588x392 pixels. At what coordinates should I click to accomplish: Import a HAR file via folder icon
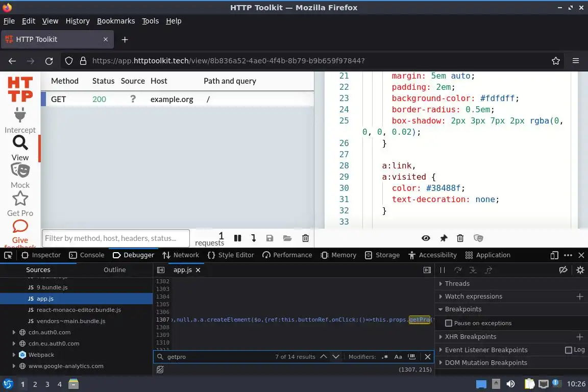click(287, 238)
